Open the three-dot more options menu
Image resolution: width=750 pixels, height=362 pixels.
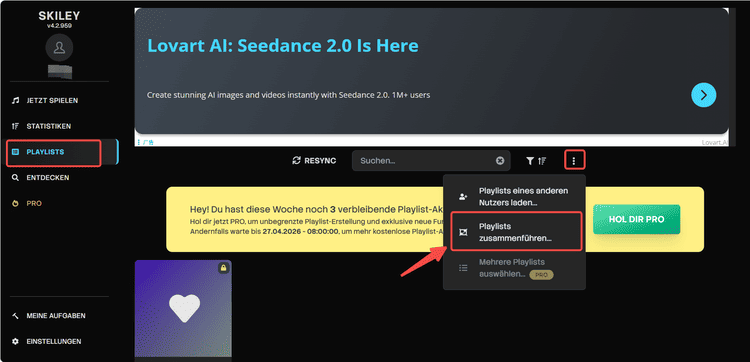(574, 161)
